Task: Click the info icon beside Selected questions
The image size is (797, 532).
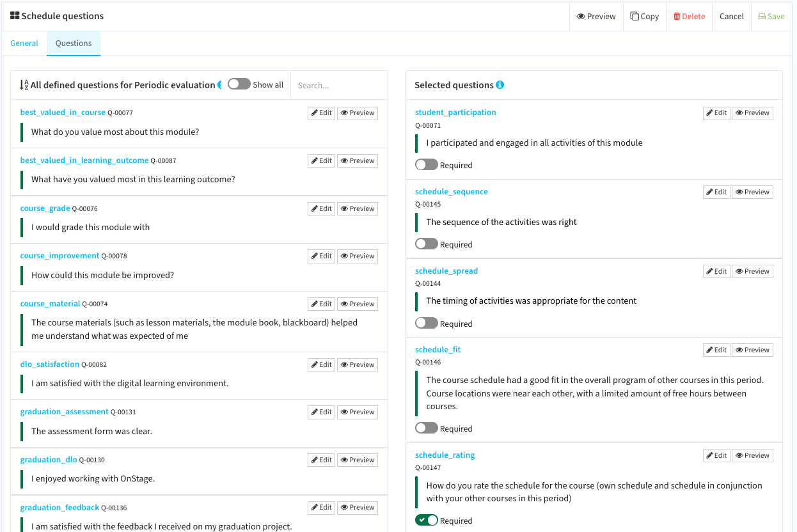Action: (x=500, y=84)
